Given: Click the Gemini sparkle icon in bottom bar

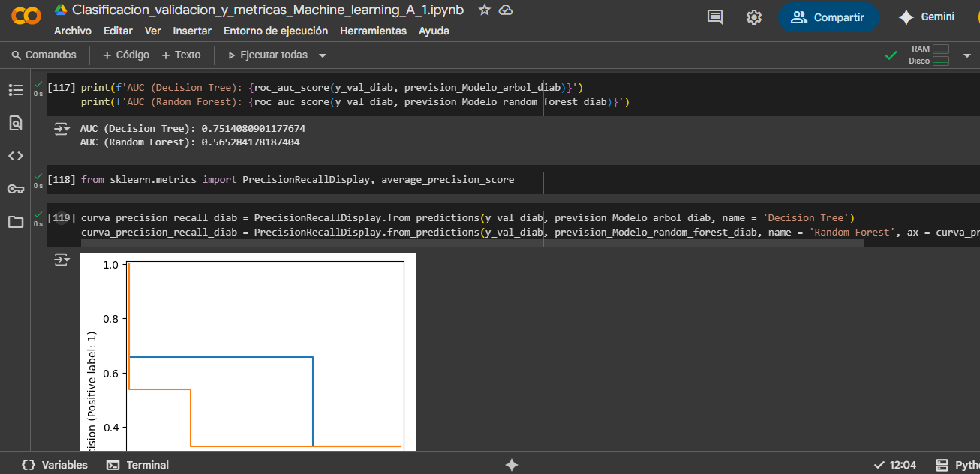Looking at the screenshot, I should (x=511, y=465).
